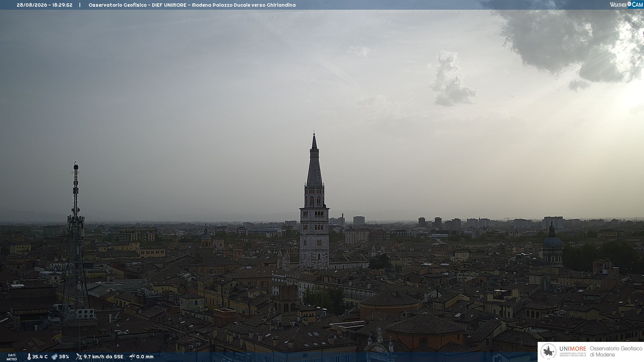Click the 9.7 km/h da SSE wind reading
Image resolution: width=644 pixels, height=362 pixels.
point(103,357)
